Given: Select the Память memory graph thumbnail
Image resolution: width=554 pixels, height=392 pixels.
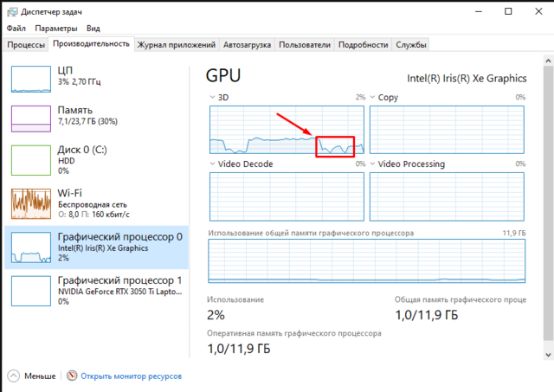Looking at the screenshot, I should click(31, 119).
